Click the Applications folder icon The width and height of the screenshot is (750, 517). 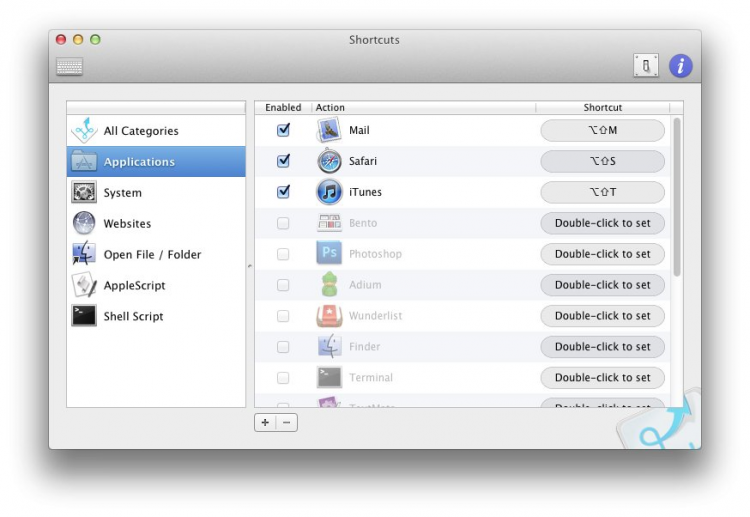[84, 162]
